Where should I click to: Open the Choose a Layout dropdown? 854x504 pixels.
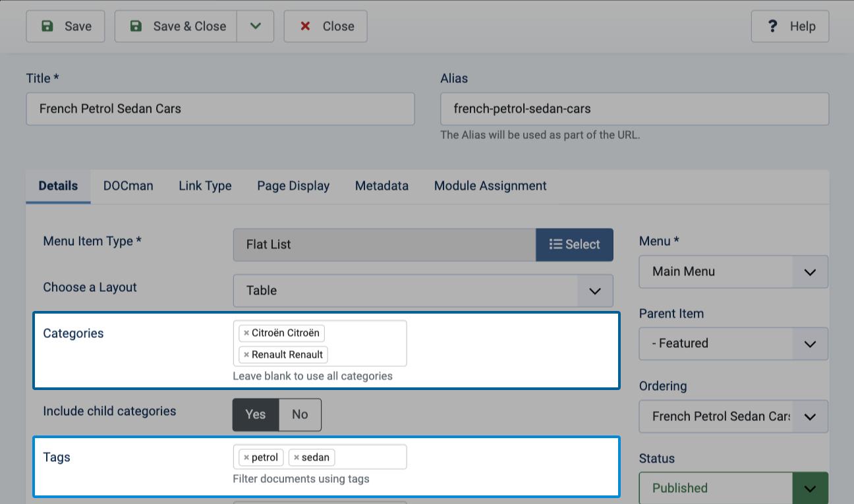(423, 291)
